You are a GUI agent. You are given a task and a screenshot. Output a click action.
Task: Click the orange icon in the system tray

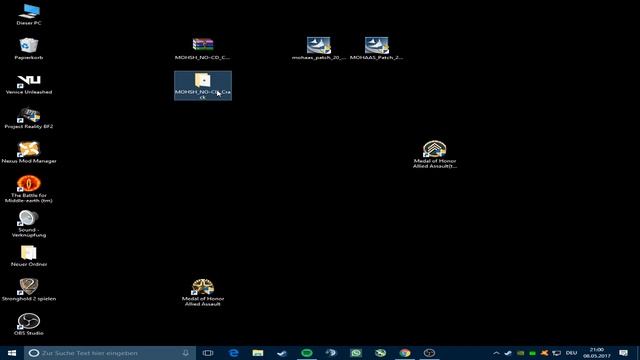[x=544, y=353]
